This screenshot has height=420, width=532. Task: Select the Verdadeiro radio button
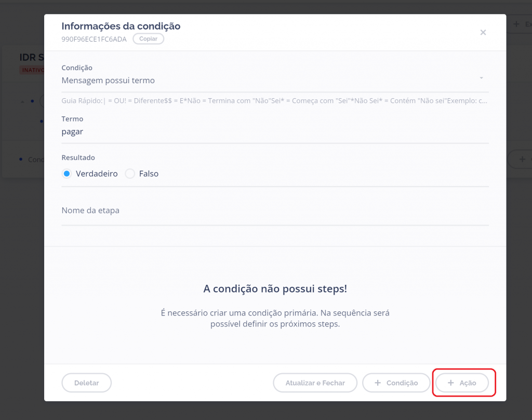66,174
